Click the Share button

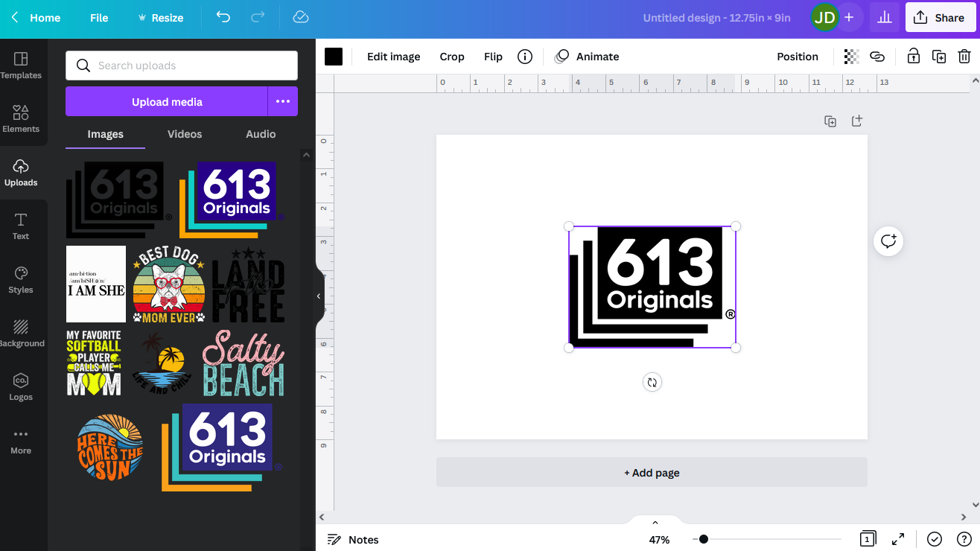point(940,17)
